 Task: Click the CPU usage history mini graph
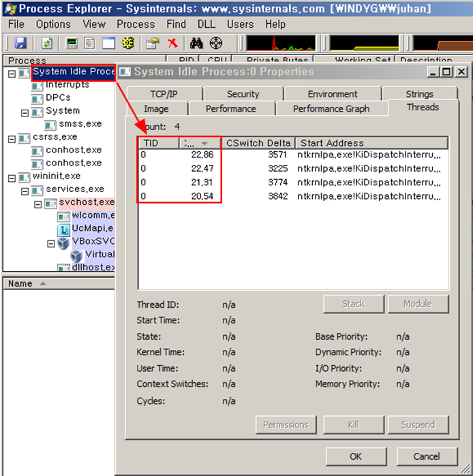pyautogui.click(x=281, y=43)
